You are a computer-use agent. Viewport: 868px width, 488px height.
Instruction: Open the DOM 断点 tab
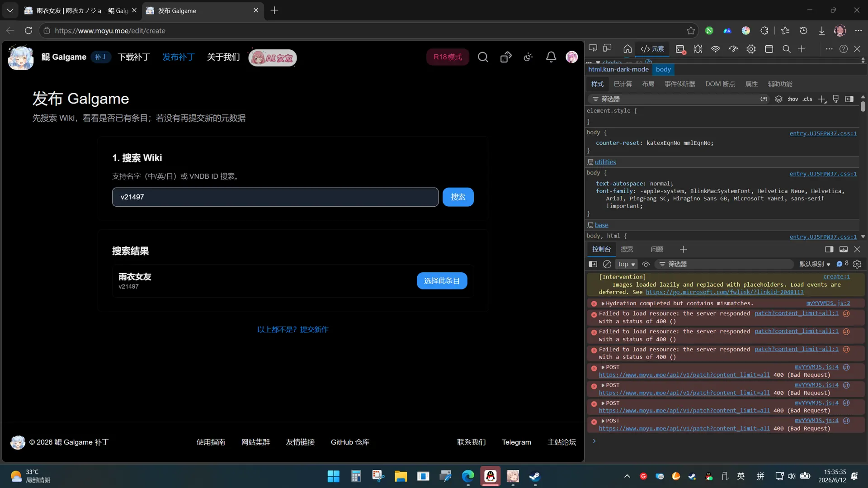tap(720, 84)
